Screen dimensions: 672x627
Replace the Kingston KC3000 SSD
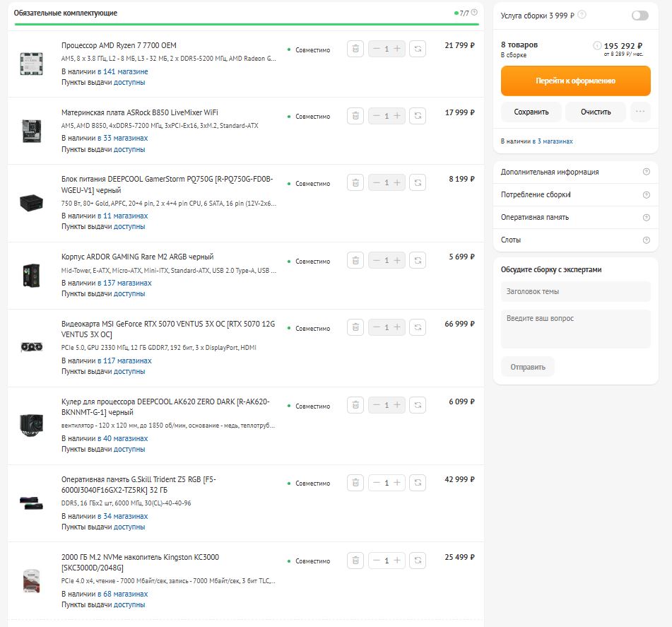click(418, 561)
